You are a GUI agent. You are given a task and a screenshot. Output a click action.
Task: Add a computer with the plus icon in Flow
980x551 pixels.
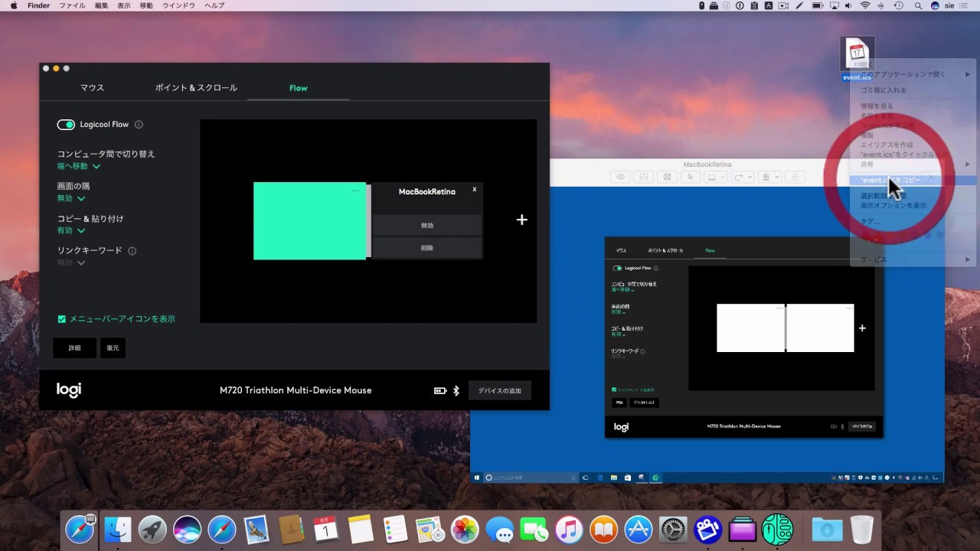pyautogui.click(x=522, y=220)
